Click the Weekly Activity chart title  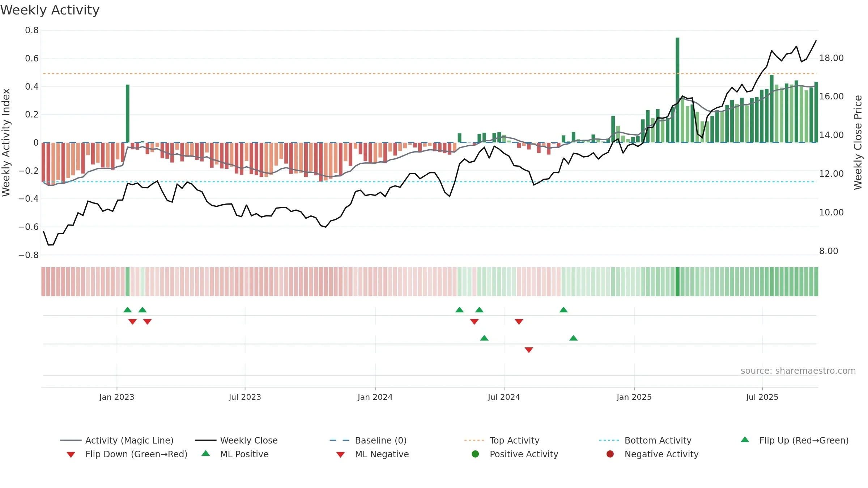click(x=50, y=10)
